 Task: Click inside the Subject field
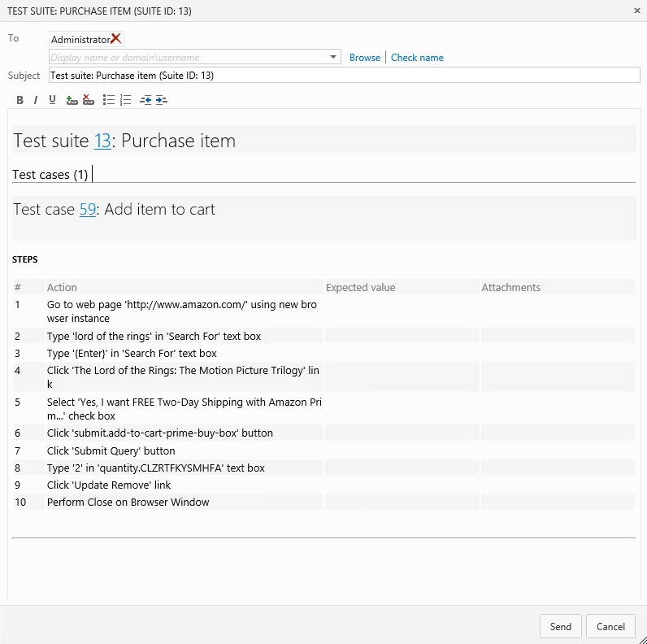pyautogui.click(x=341, y=76)
